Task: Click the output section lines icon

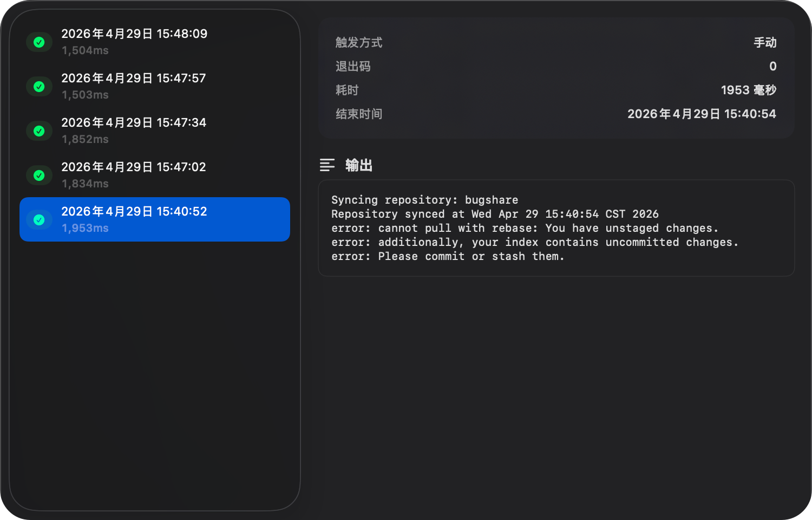Action: point(327,165)
